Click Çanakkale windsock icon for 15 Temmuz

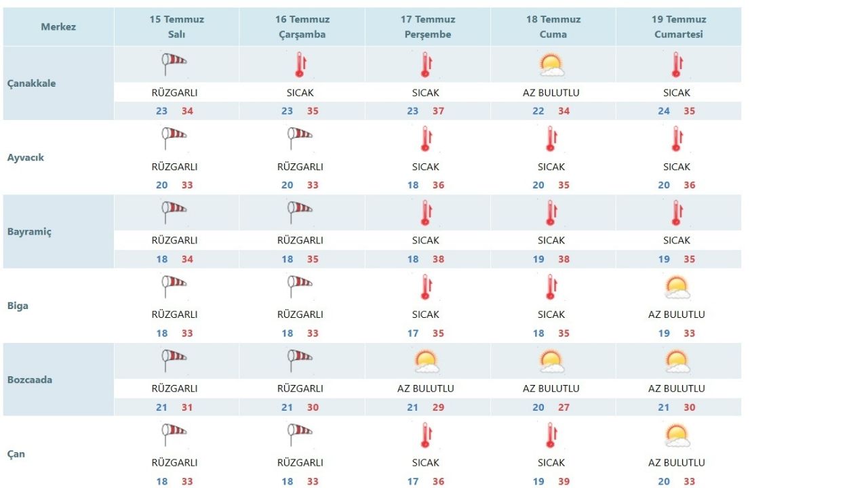(x=174, y=65)
